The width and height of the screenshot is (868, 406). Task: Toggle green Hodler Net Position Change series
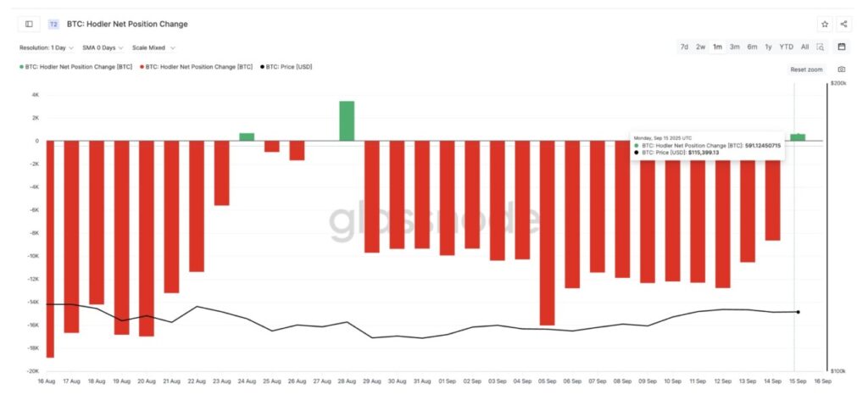click(x=77, y=66)
